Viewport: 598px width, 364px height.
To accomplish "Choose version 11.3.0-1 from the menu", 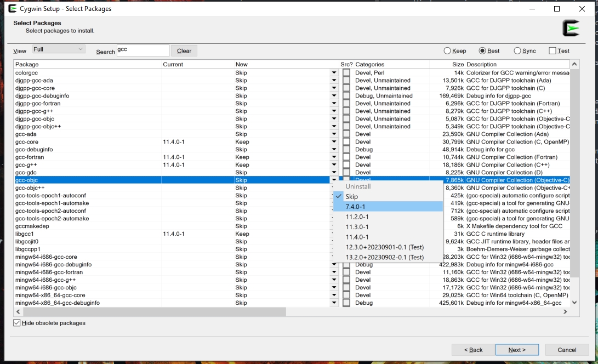I will click(x=388, y=227).
